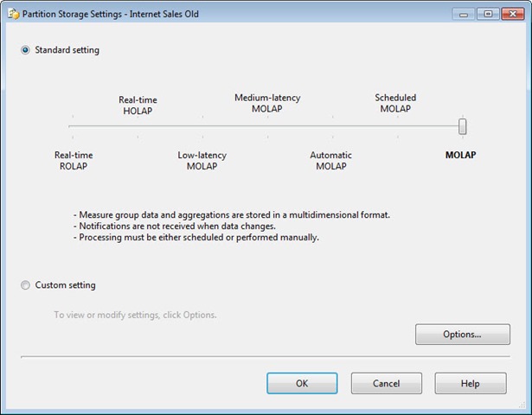Click the storage mode slider thumb
Viewport: 532px width, 415px height.
[x=463, y=126]
